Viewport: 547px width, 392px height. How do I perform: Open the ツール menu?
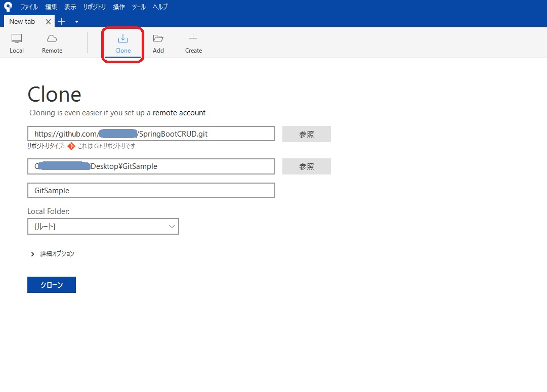pyautogui.click(x=138, y=7)
